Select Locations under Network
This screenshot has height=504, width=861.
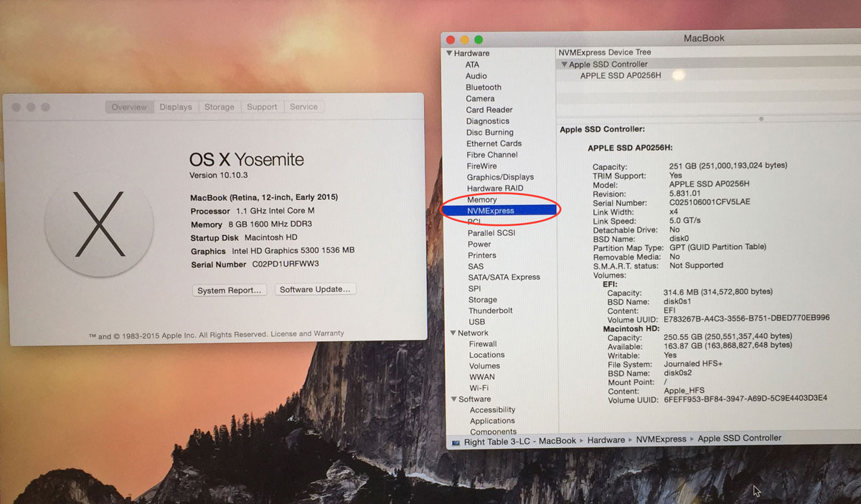[487, 355]
